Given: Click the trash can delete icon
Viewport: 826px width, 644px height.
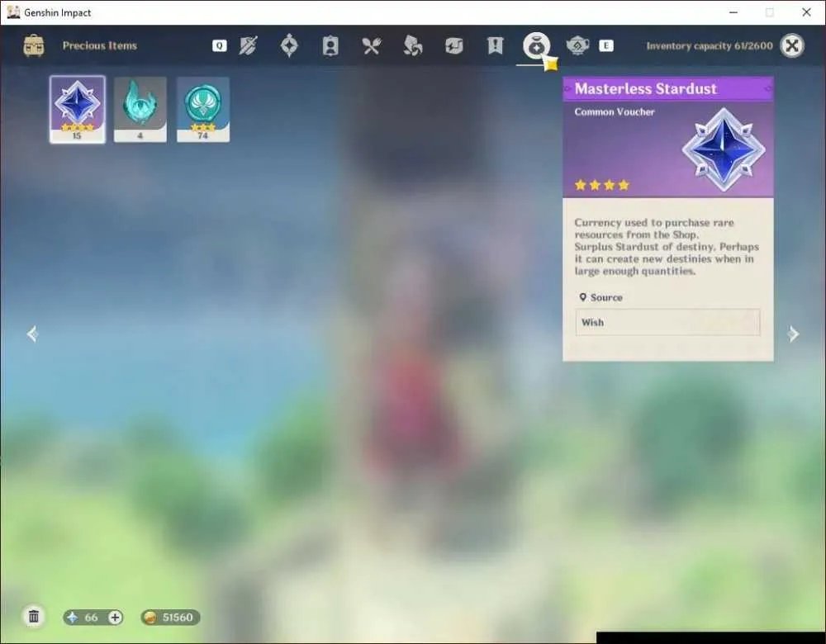Looking at the screenshot, I should click(34, 617).
